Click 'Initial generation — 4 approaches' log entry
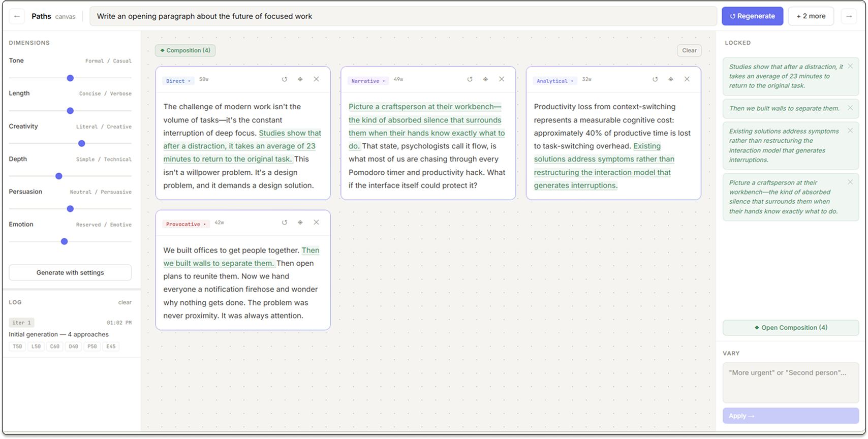 point(58,334)
